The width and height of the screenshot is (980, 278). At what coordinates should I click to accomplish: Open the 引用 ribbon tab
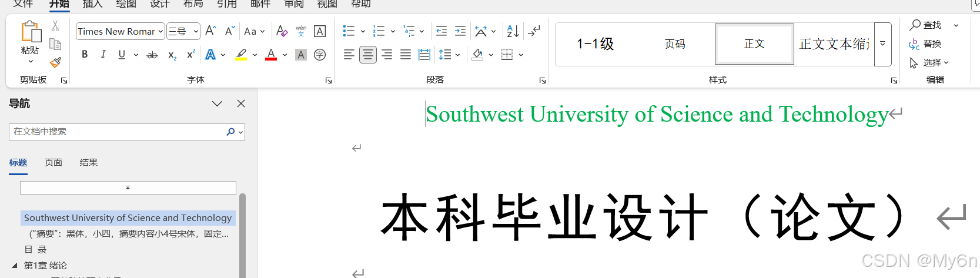point(227,4)
